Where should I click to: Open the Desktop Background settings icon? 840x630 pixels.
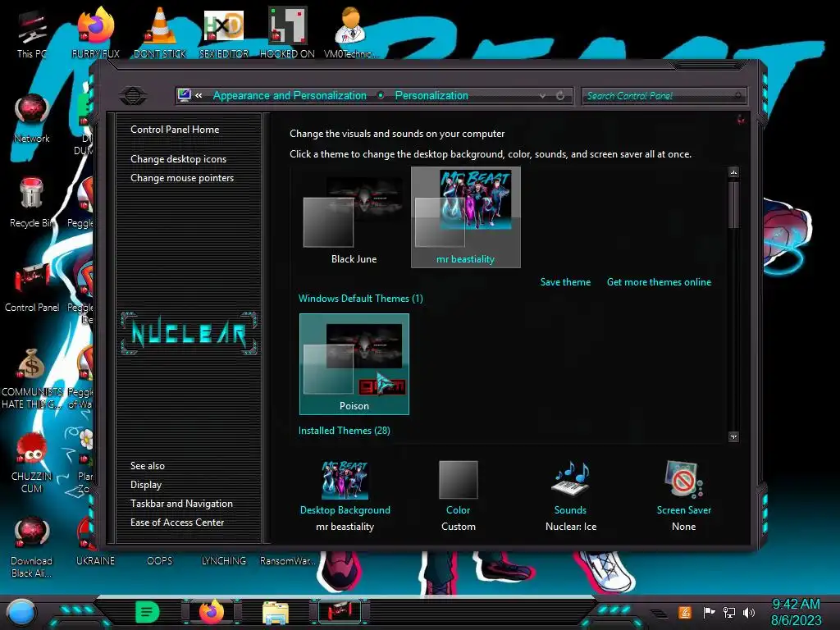click(x=345, y=479)
